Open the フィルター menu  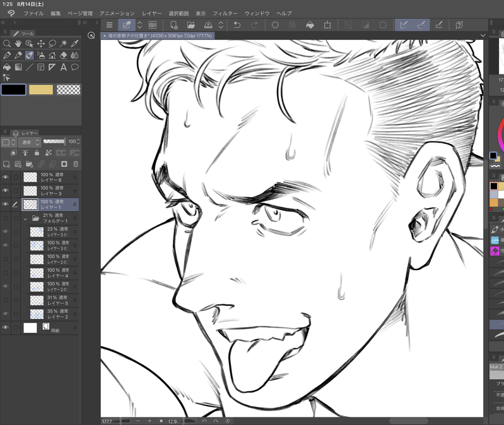click(x=225, y=13)
